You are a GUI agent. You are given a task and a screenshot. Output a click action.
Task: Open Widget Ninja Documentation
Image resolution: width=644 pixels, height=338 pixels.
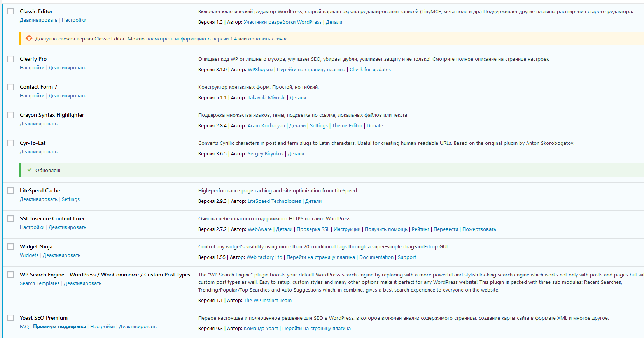pos(376,257)
